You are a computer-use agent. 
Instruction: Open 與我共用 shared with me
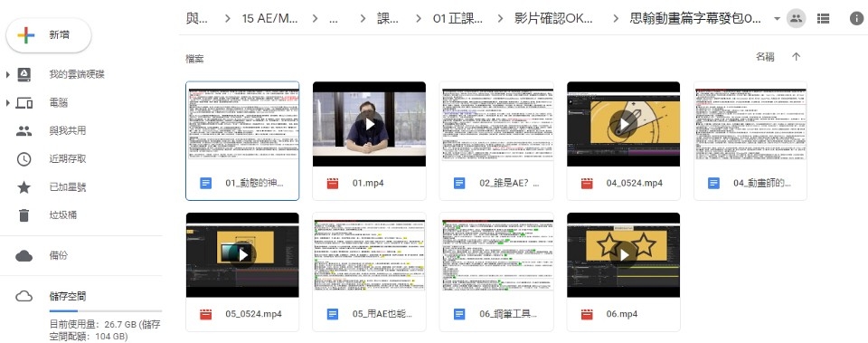(68, 130)
